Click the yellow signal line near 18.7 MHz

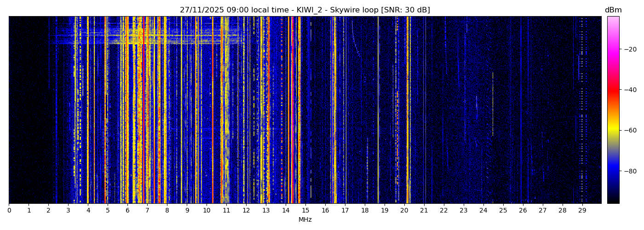(x=378, y=110)
